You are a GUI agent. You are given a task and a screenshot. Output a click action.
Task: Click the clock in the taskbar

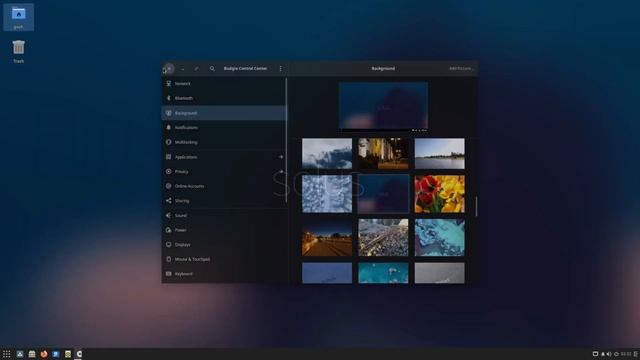626,354
